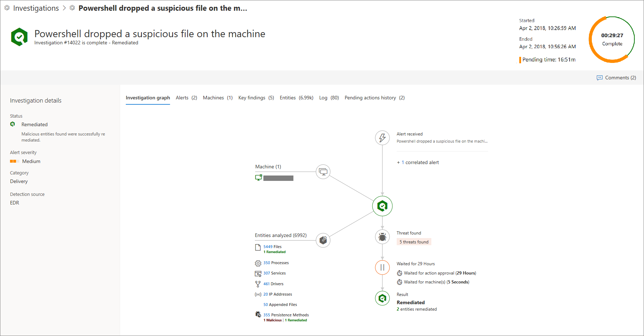Click the 5 threats found badge
Viewport: 644px width, 336px height.
pos(414,242)
